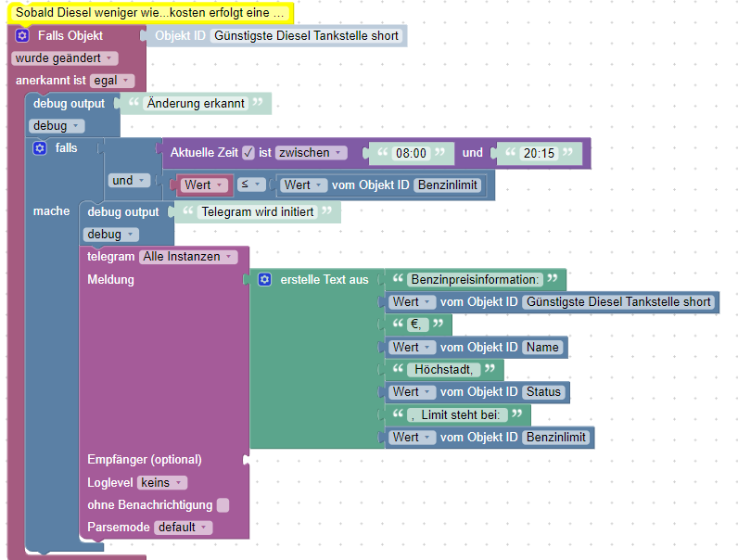Open Parsemode default dropdown
This screenshot has height=560, width=738.
[x=184, y=528]
